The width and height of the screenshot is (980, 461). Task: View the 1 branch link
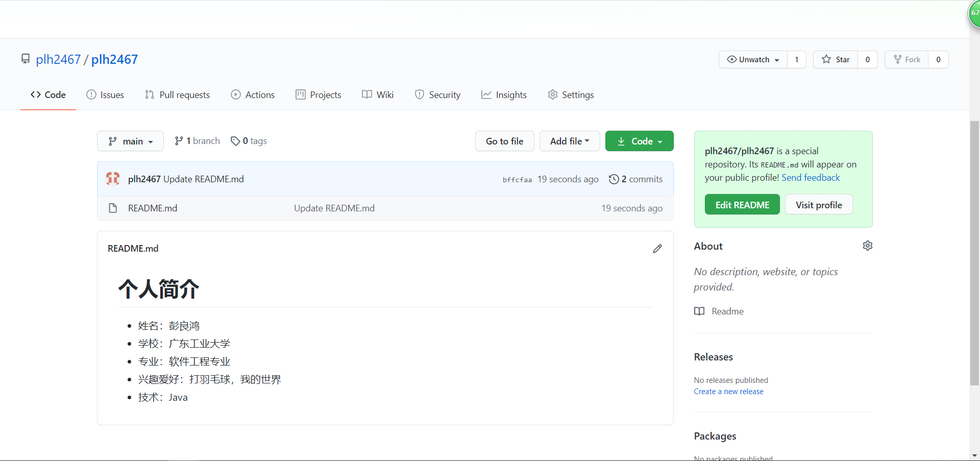click(197, 141)
